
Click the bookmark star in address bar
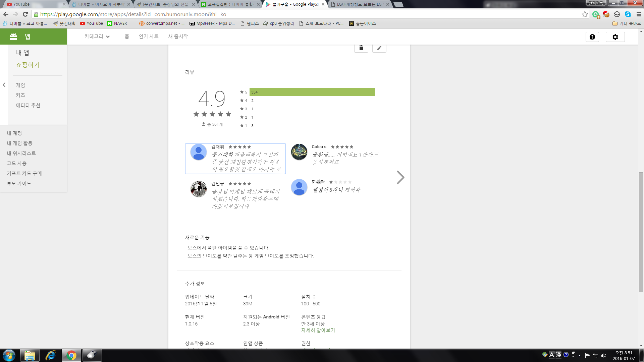pyautogui.click(x=585, y=14)
